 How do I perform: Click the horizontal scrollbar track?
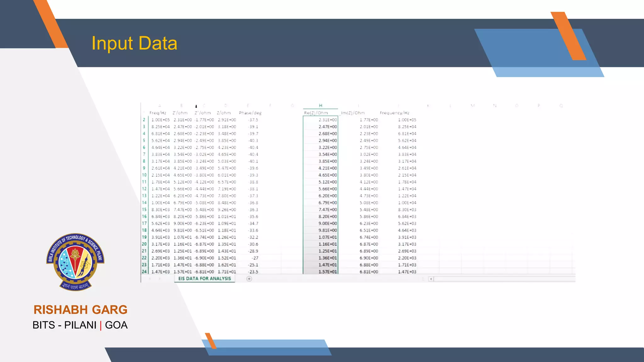tap(504, 279)
